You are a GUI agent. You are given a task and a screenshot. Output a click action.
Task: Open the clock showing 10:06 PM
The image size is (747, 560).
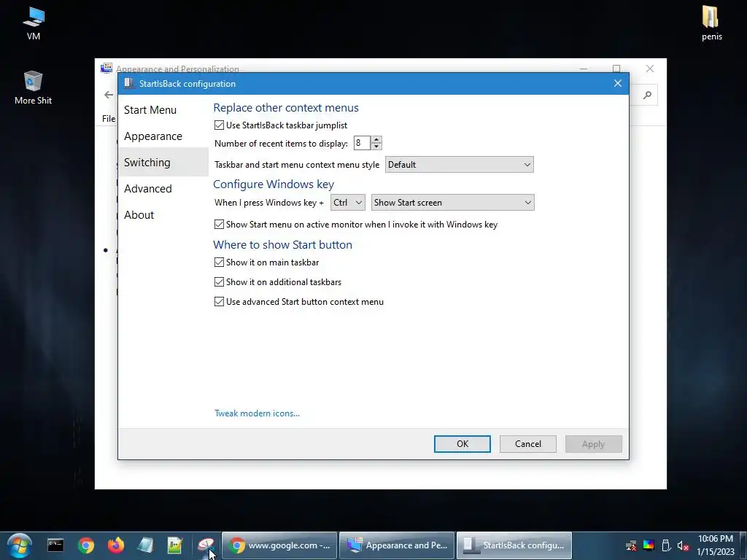[715, 545]
